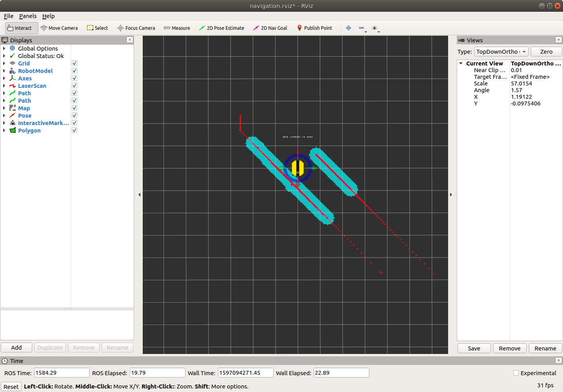Open the Panels menu

click(28, 16)
